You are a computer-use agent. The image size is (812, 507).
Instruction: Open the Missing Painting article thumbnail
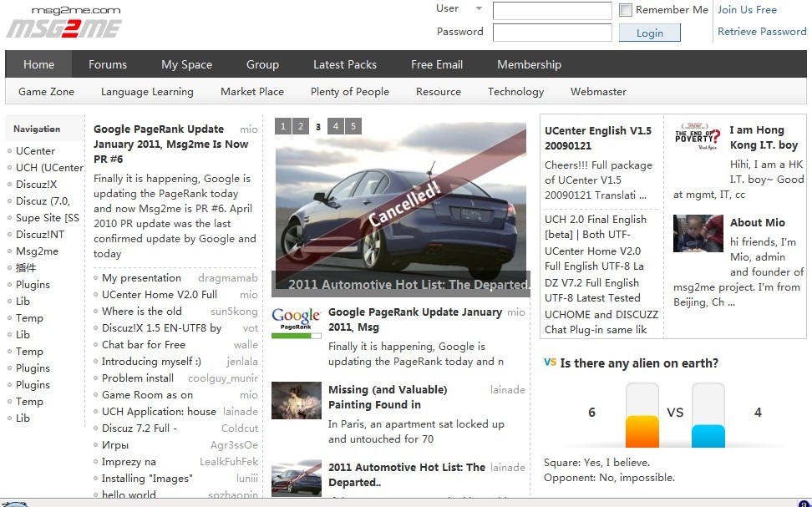coord(297,400)
